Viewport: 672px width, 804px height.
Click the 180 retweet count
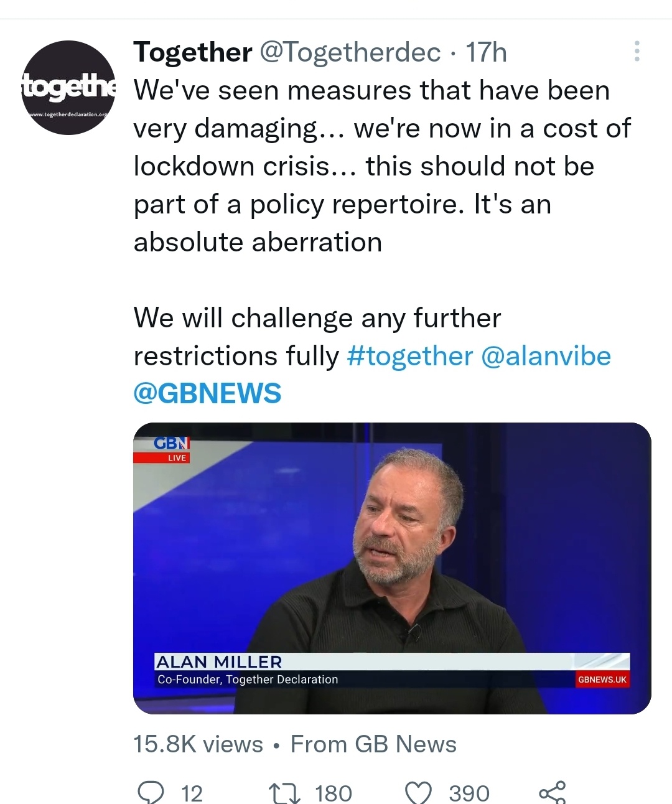[x=334, y=793]
